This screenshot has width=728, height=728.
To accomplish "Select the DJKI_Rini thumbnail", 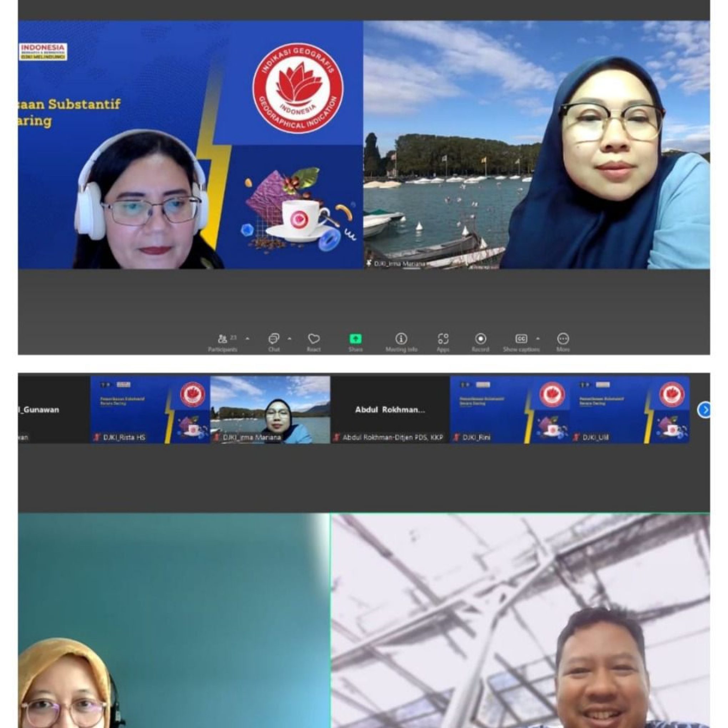I will pos(510,410).
